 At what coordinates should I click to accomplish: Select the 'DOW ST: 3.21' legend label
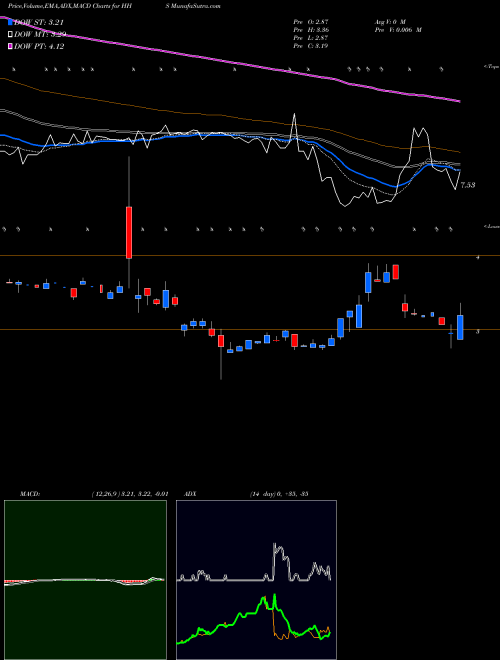click(x=39, y=23)
